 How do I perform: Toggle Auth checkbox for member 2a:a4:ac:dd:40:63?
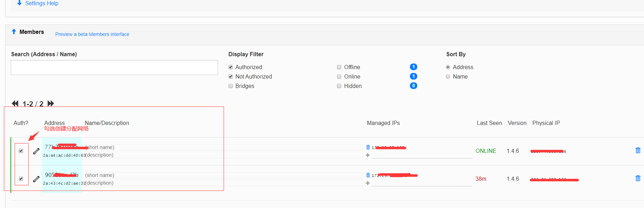point(21,151)
